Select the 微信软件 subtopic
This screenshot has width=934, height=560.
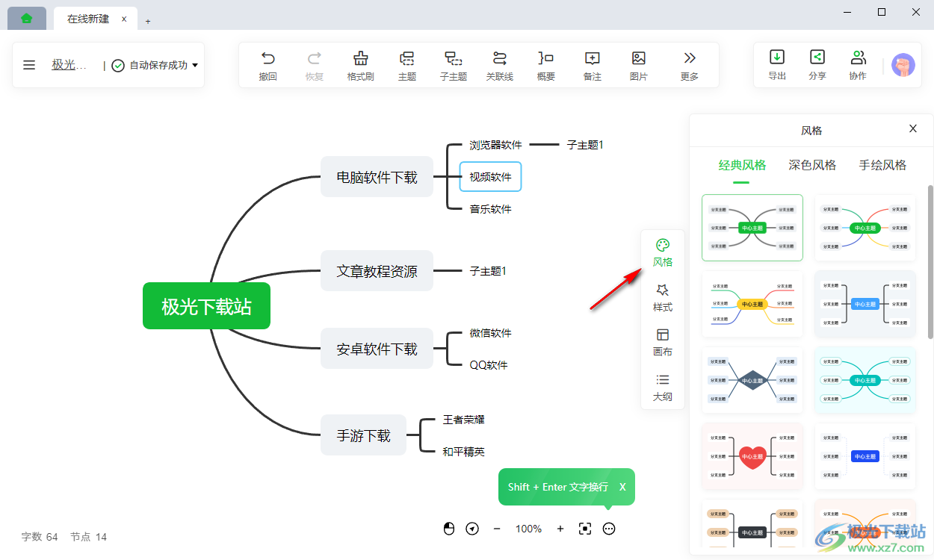(x=490, y=333)
